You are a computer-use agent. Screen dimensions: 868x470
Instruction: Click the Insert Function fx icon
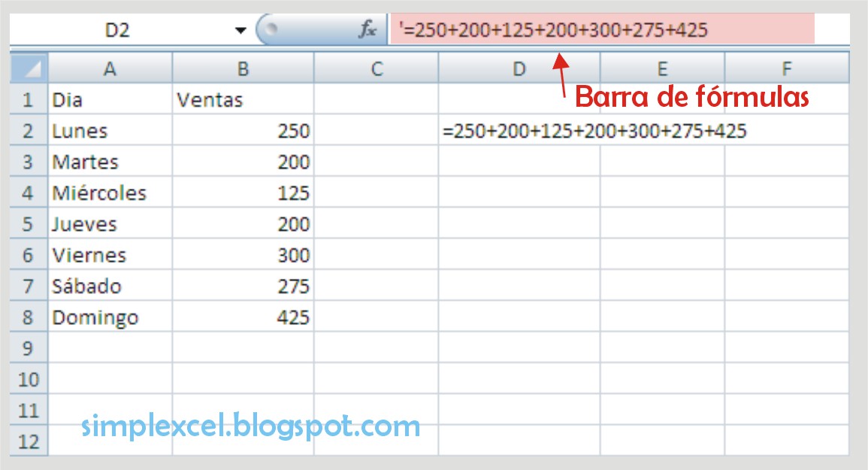click(x=366, y=30)
